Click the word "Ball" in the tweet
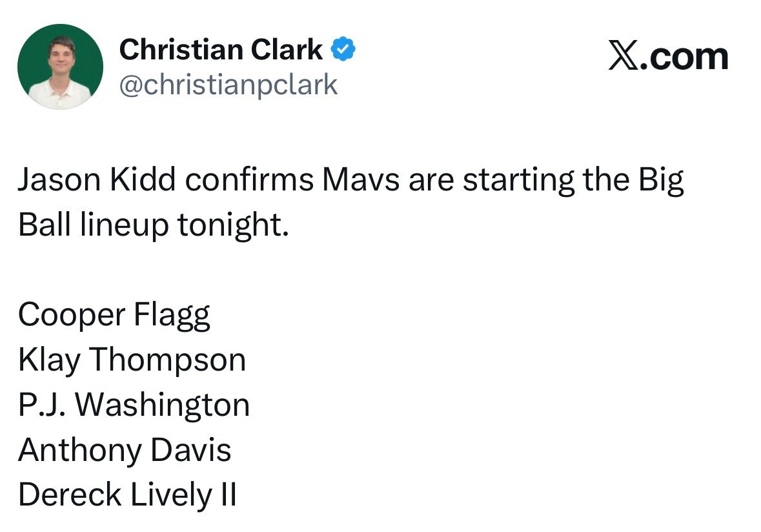Screen dimensions: 761x532 point(44,224)
